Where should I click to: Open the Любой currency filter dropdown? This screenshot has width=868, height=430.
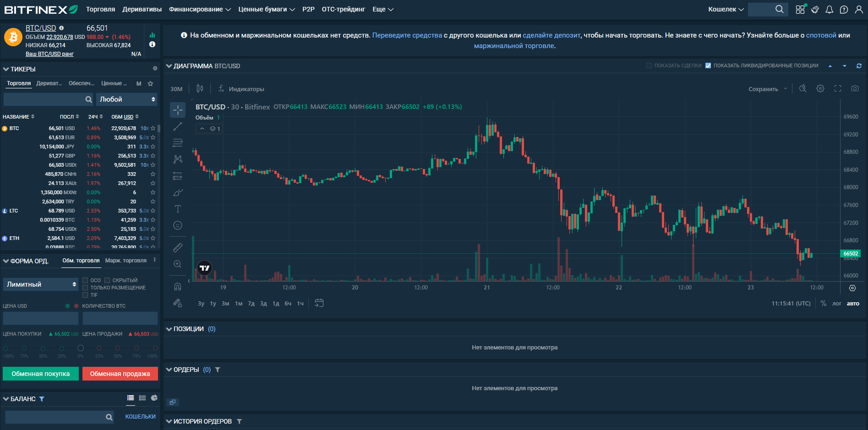click(127, 99)
